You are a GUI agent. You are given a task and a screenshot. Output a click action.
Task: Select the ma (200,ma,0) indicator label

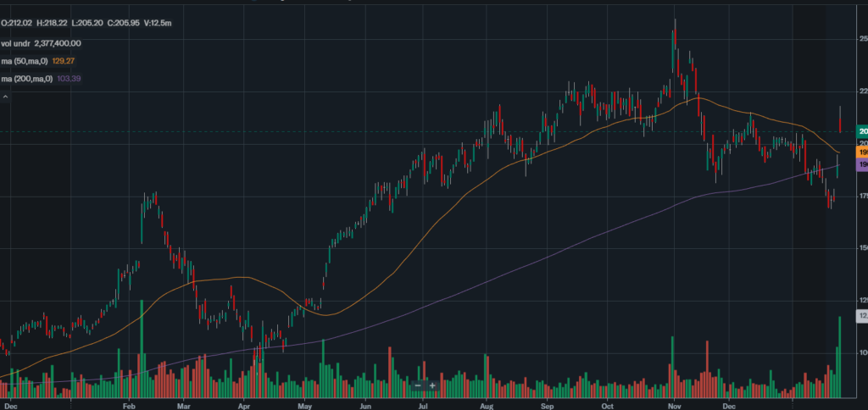click(x=29, y=79)
